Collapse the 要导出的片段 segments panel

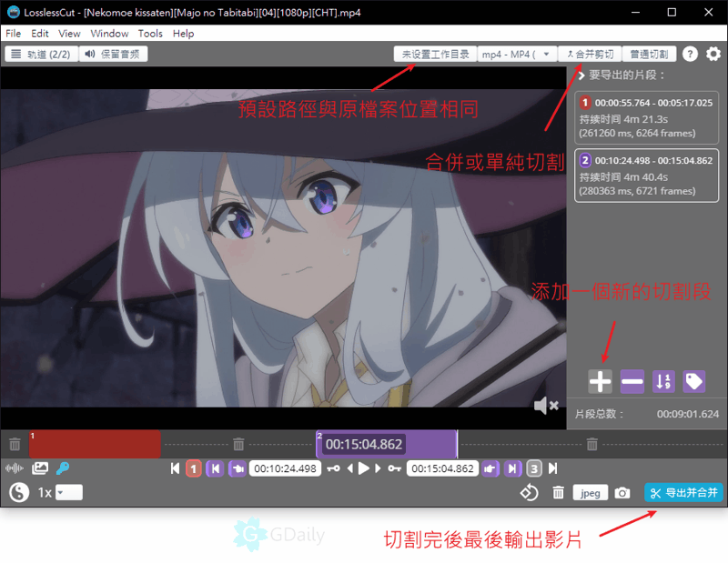point(581,75)
